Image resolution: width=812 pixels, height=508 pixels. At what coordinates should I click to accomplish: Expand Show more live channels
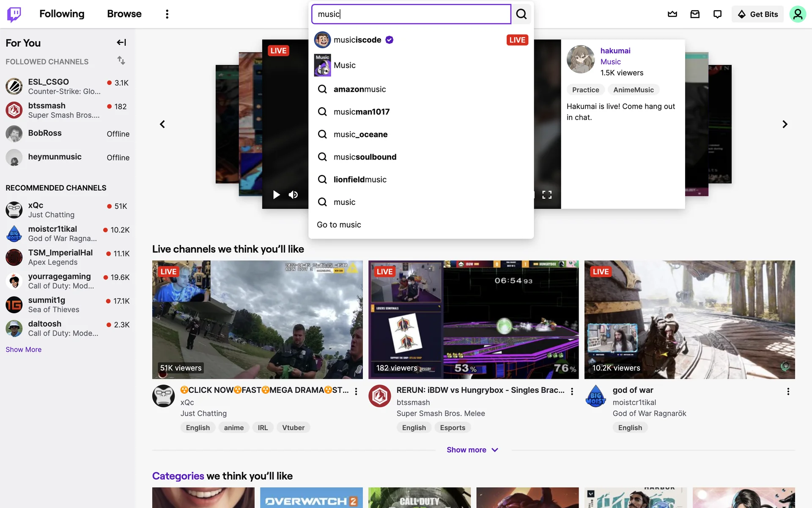(x=472, y=450)
